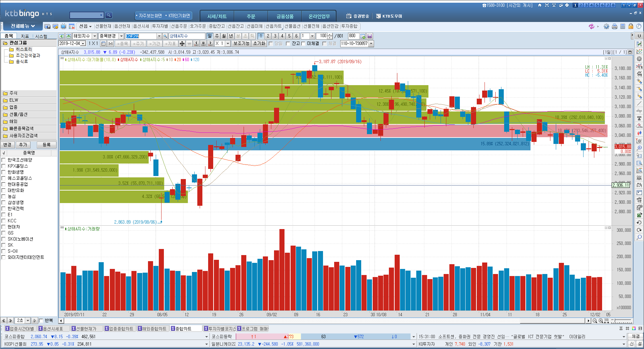Switch to the 해외종합차트 bottom tab
The height and width of the screenshot is (349, 644).
click(152, 329)
